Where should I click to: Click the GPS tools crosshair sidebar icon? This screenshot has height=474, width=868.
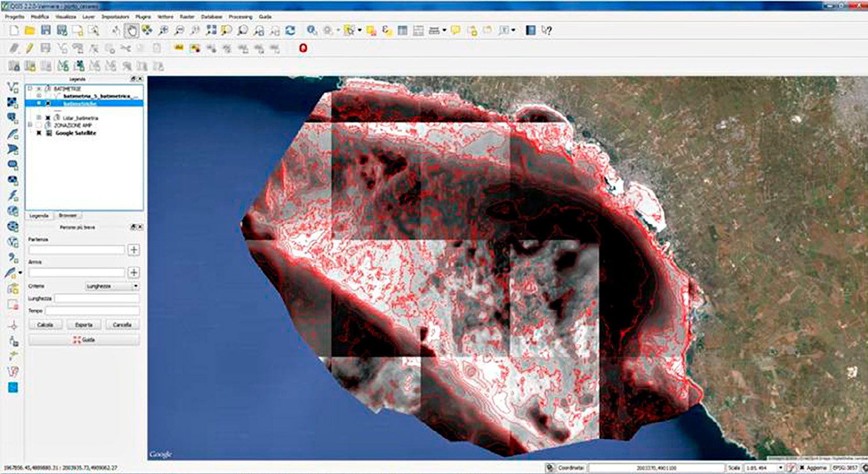[13, 326]
